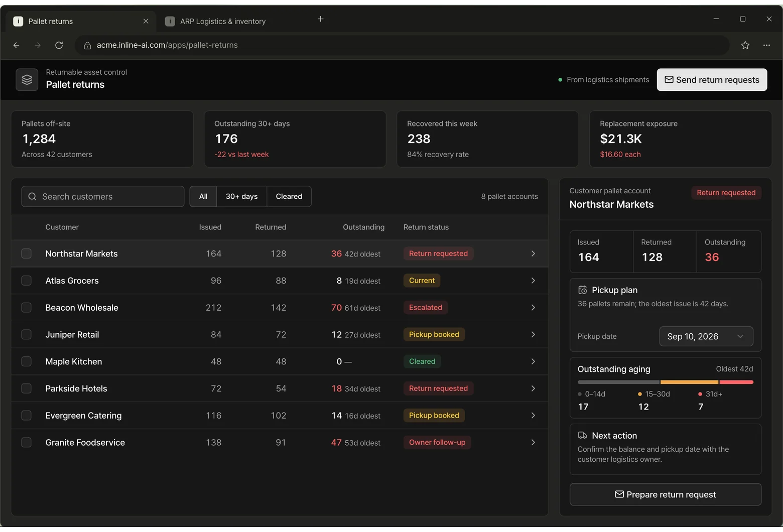
Task: Switch to ARP Logistics & inventory tab
Action: pos(223,21)
